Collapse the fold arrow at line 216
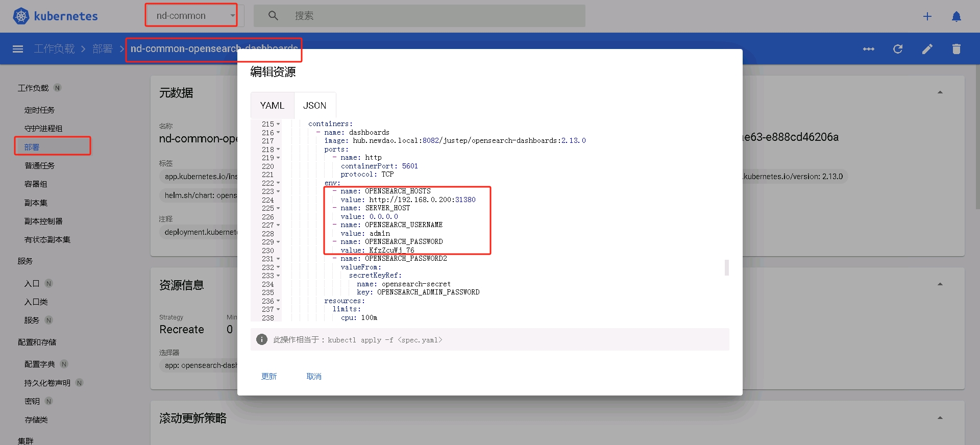The height and width of the screenshot is (445, 980). pyautogui.click(x=278, y=133)
